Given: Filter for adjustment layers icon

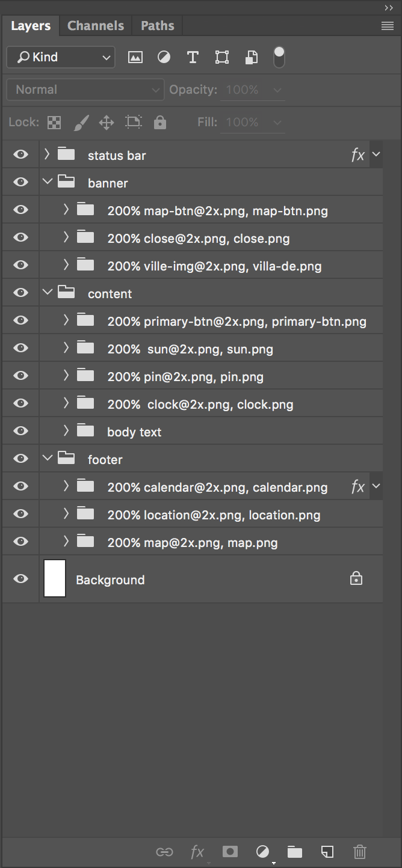Looking at the screenshot, I should (x=164, y=57).
